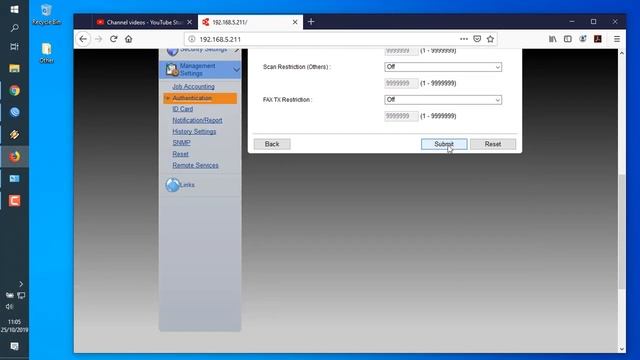
Task: Close the 192.168.5.211 tab
Action: pos(295,22)
